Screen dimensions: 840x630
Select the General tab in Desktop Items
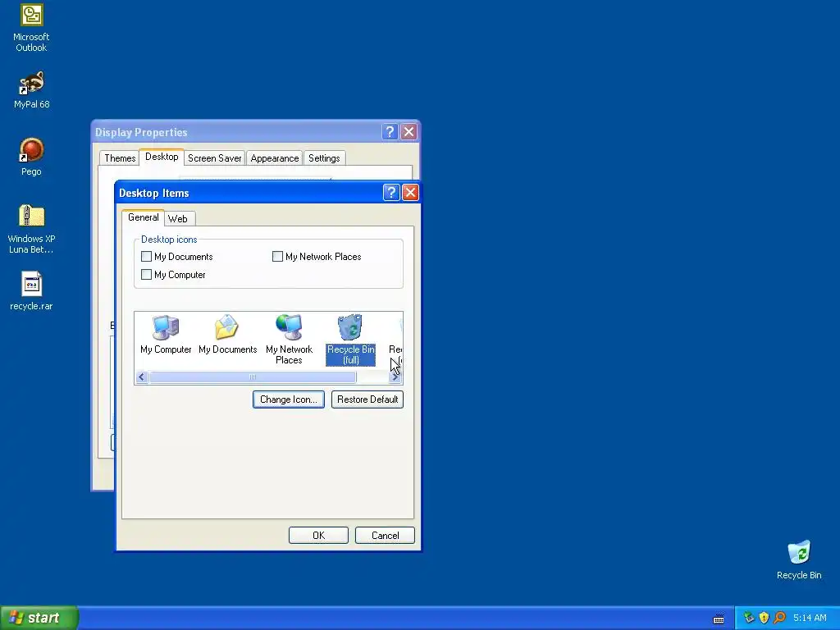(x=143, y=217)
